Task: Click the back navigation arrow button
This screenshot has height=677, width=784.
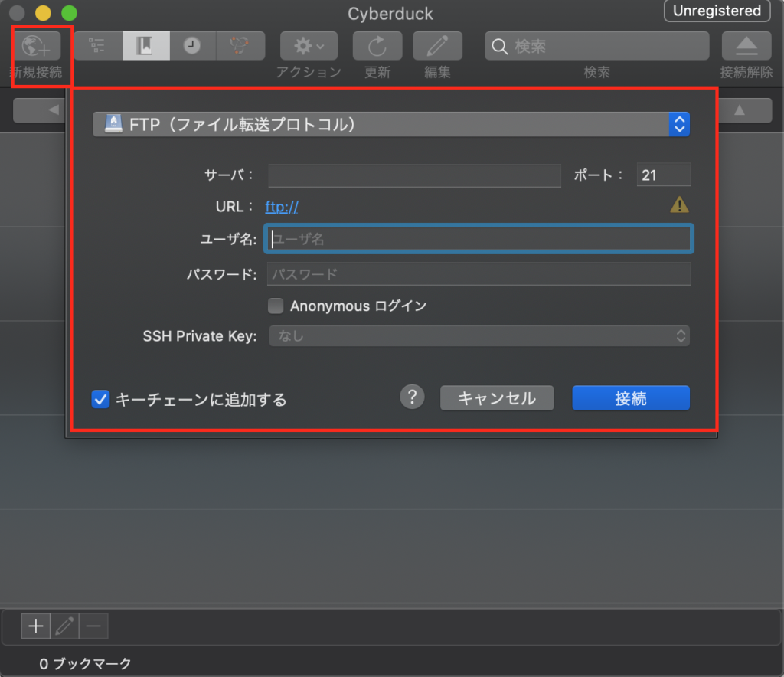Action: coord(39,110)
